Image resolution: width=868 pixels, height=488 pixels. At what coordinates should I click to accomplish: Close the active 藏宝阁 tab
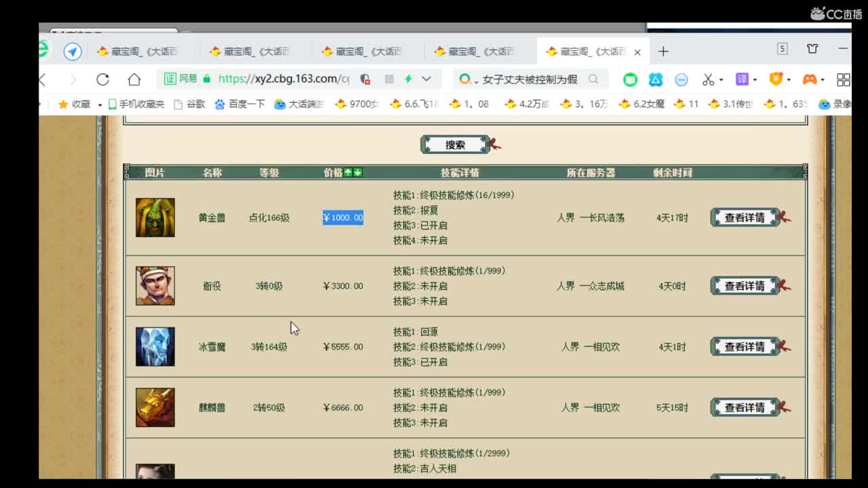click(x=637, y=52)
